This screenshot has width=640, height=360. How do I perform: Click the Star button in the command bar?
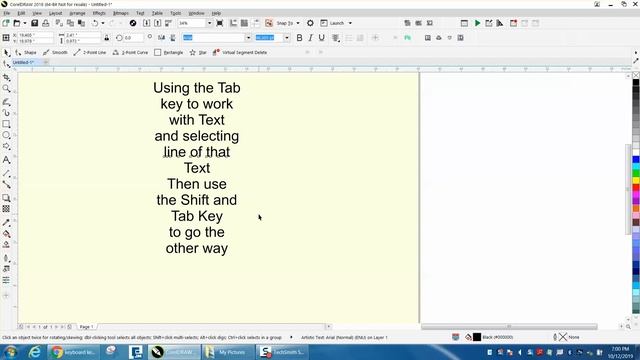pyautogui.click(x=198, y=53)
